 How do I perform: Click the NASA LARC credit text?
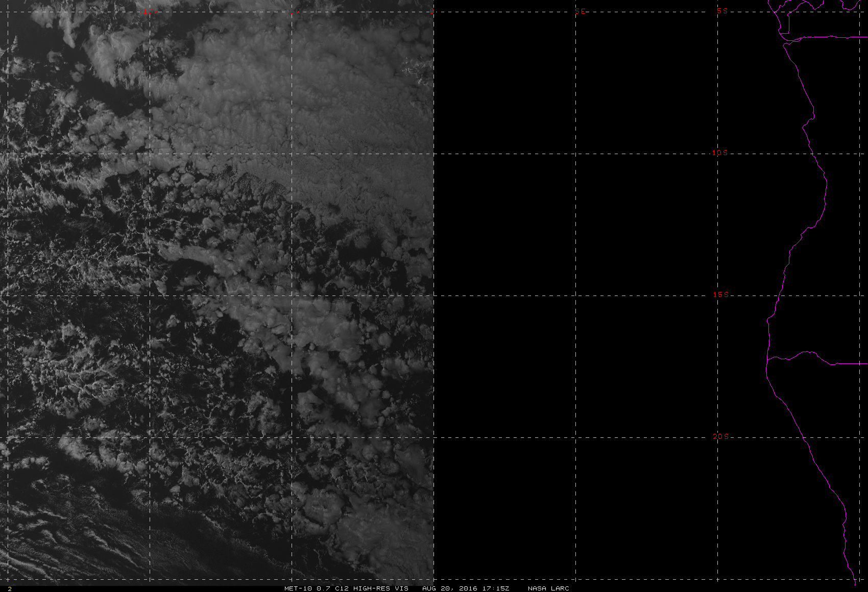click(x=548, y=588)
